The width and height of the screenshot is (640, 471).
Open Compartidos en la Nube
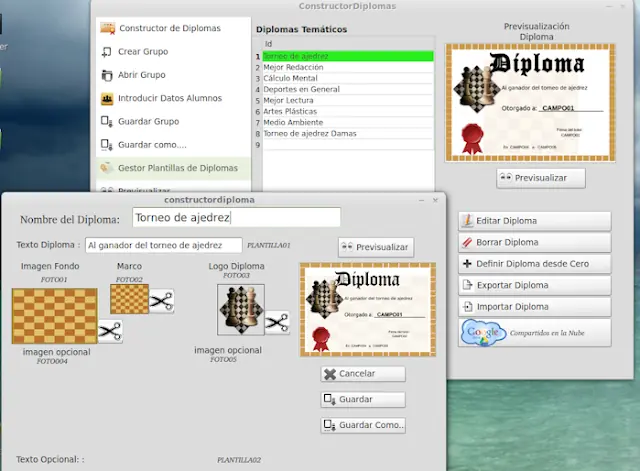point(535,333)
